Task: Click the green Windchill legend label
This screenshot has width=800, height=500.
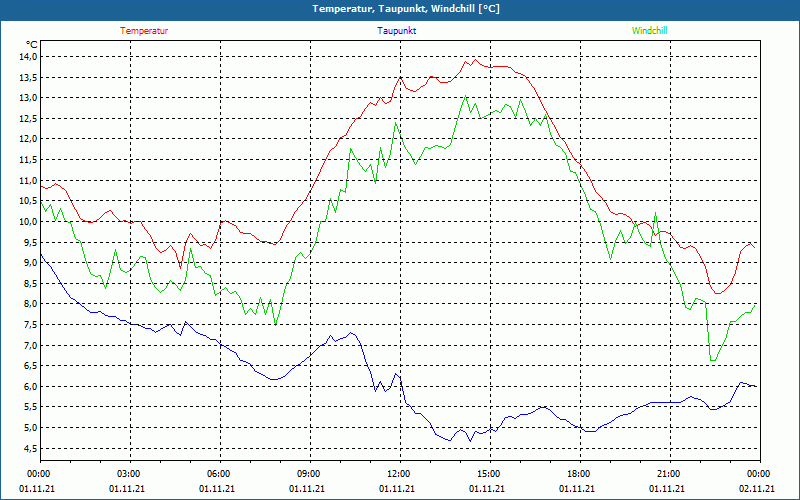Action: pyautogui.click(x=649, y=31)
